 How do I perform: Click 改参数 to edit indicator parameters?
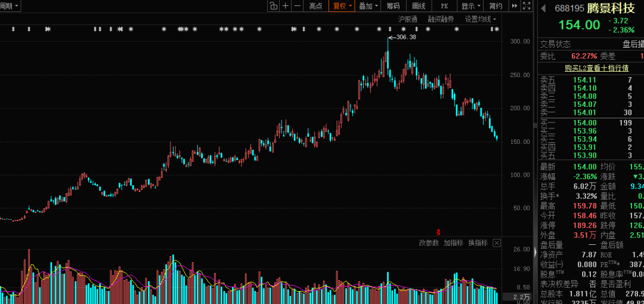(x=429, y=243)
